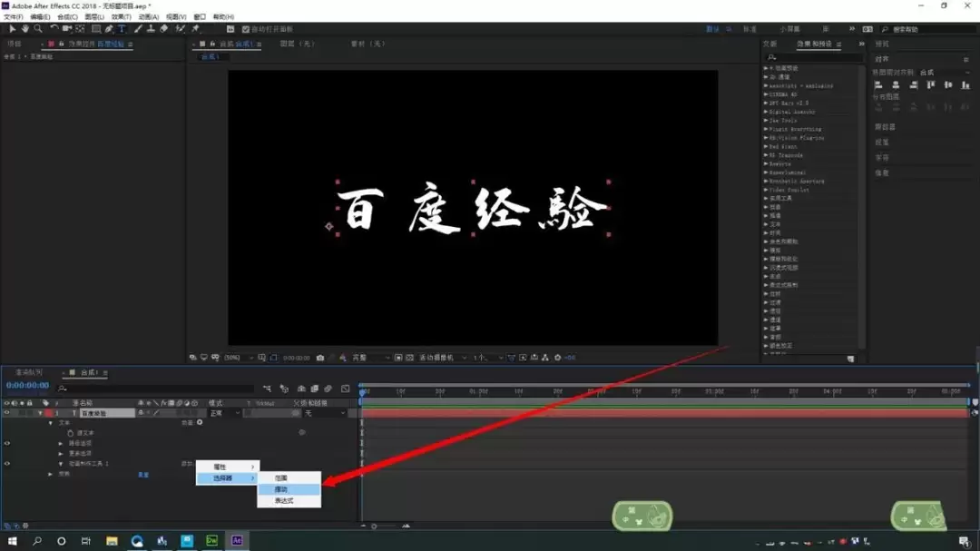This screenshot has width=980, height=551.
Task: Click the align right icon in Align panel
Action: 913,85
